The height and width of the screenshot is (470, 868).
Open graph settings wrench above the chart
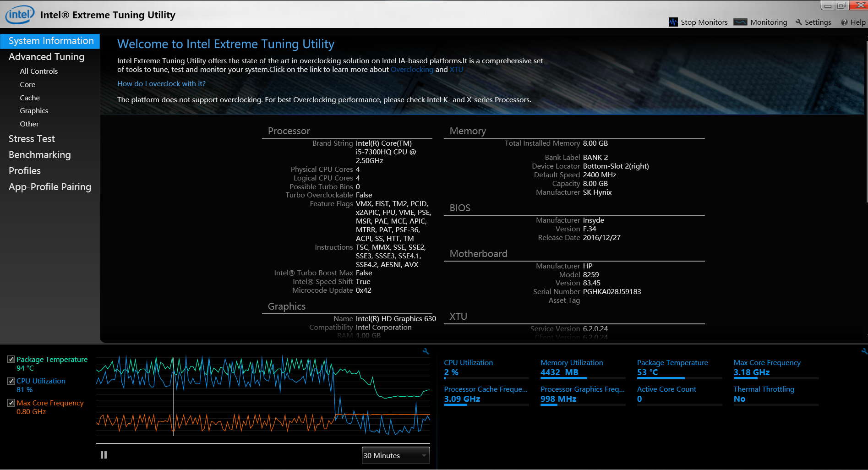(426, 351)
